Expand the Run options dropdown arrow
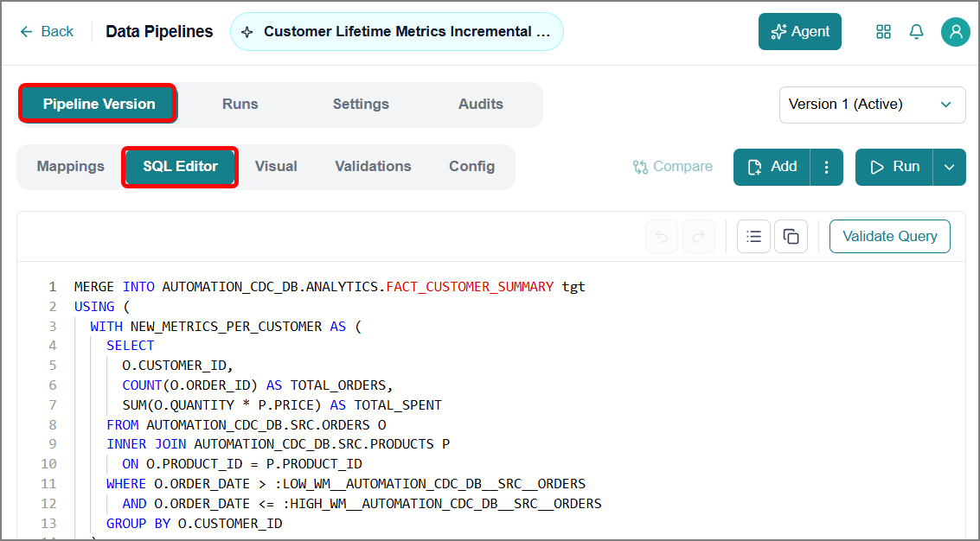Image resolution: width=980 pixels, height=541 pixels. tap(950, 167)
